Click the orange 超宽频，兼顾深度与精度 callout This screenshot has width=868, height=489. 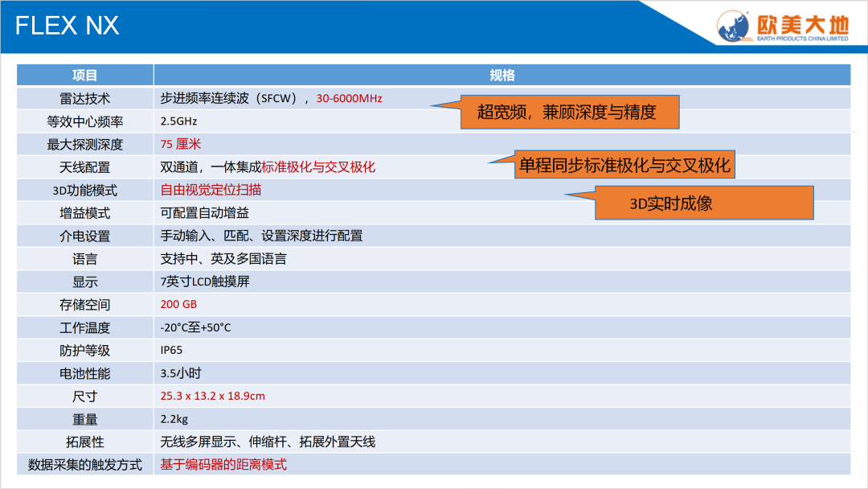567,113
